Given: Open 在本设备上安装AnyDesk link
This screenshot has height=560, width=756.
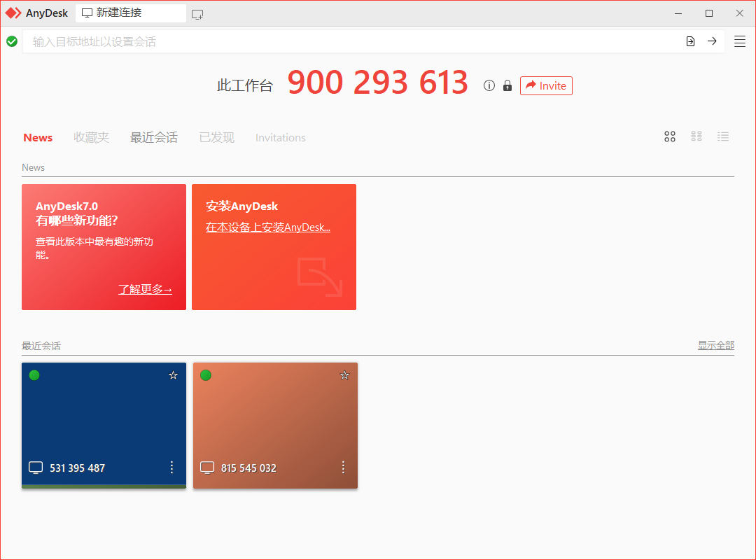Looking at the screenshot, I should (269, 227).
